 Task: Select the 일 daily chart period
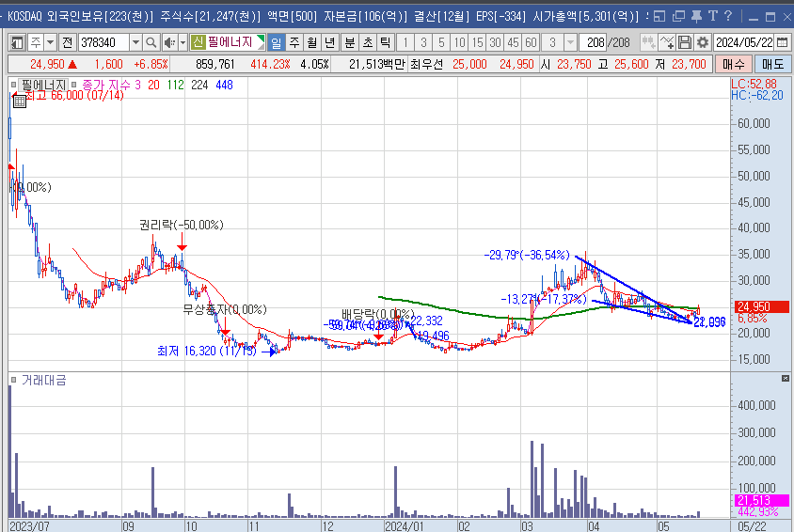point(276,42)
